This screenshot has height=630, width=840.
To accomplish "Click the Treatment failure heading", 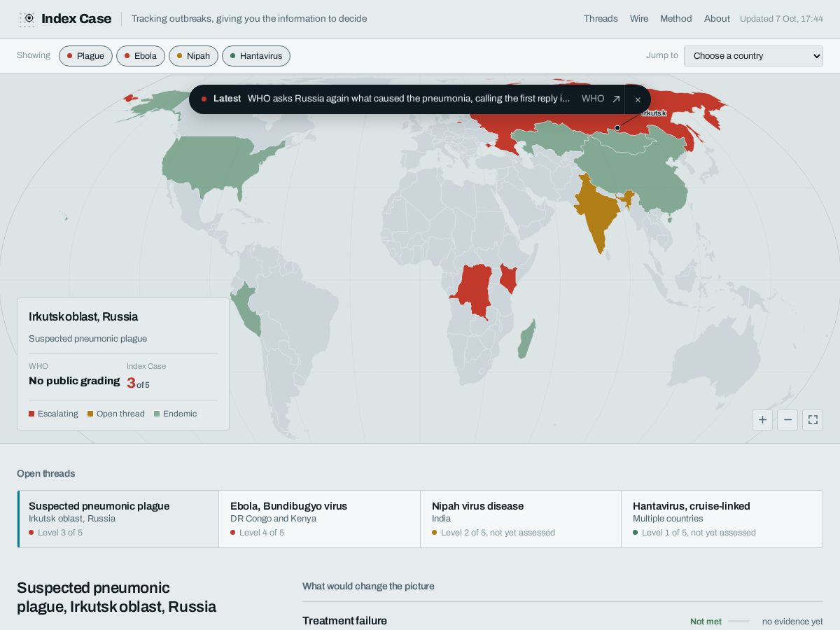I will [344, 621].
